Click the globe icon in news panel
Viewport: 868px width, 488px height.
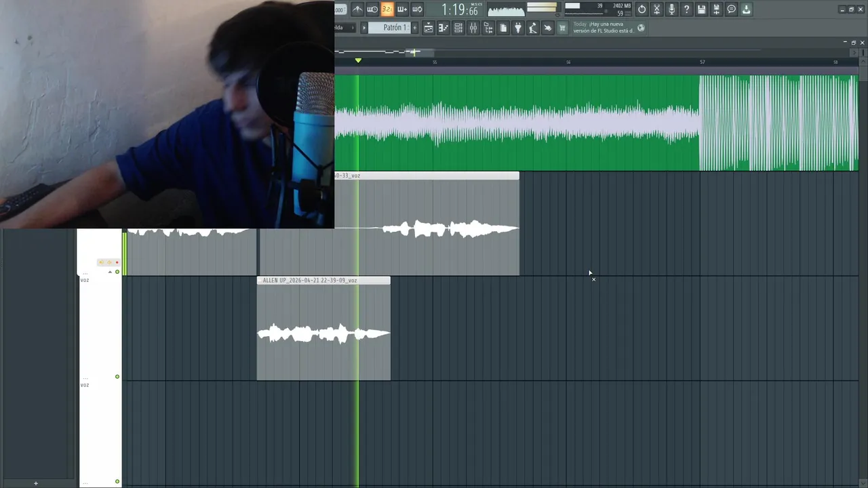pos(642,28)
